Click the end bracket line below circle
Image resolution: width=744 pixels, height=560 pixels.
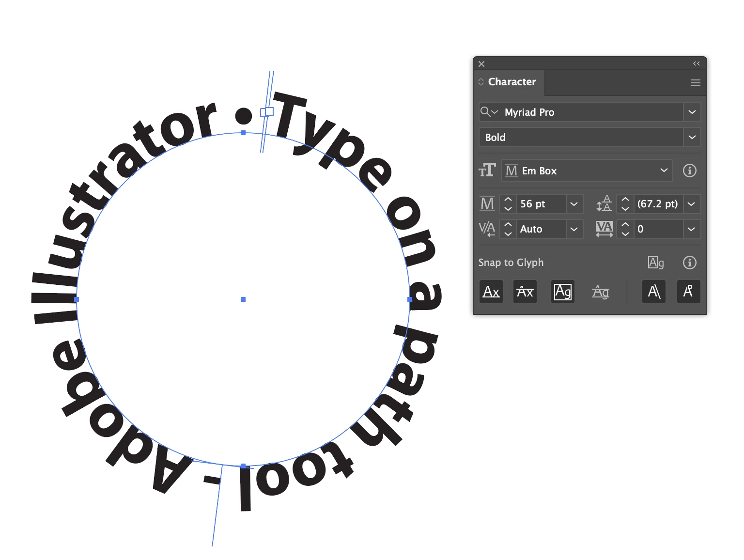(x=217, y=506)
